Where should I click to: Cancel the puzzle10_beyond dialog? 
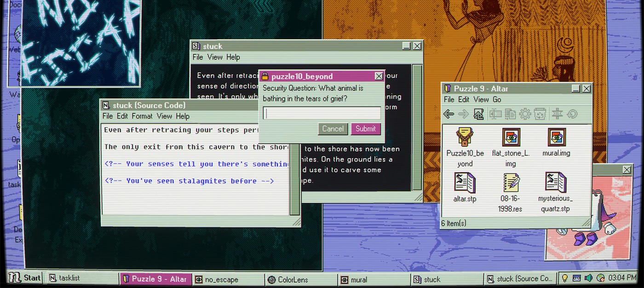333,129
